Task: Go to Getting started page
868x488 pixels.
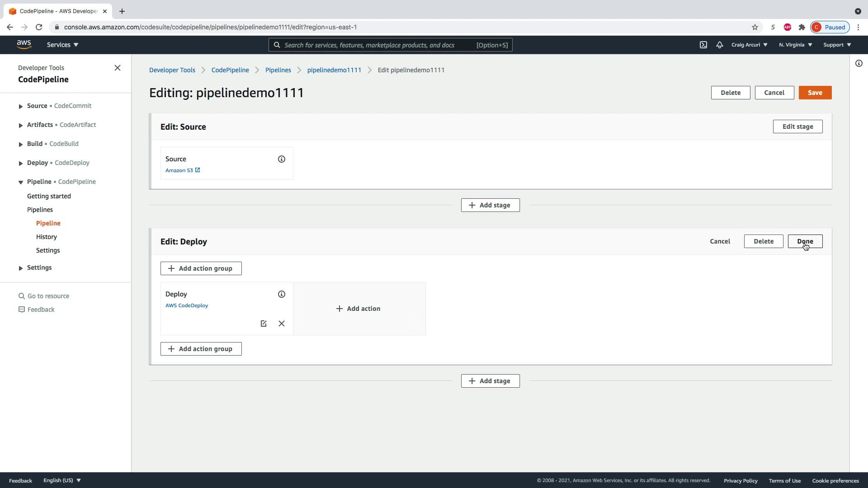Action: 49,196
